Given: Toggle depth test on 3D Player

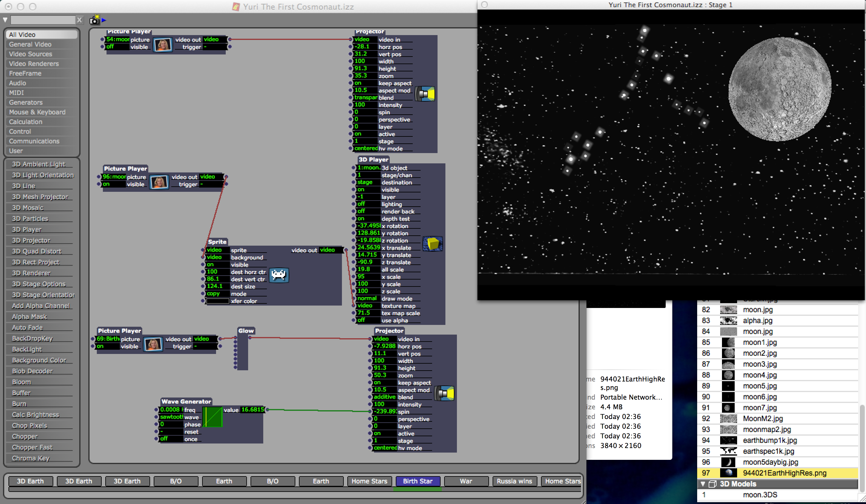Looking at the screenshot, I should pos(368,218).
